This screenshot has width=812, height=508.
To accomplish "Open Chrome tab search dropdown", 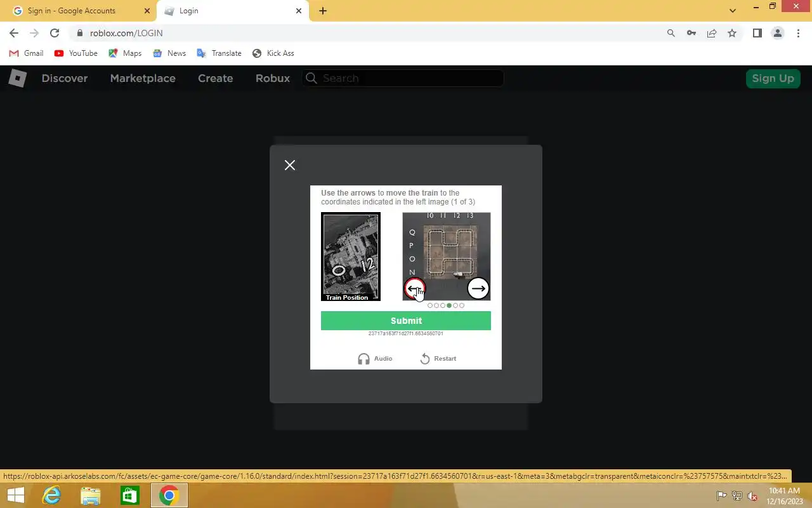I will [x=733, y=11].
